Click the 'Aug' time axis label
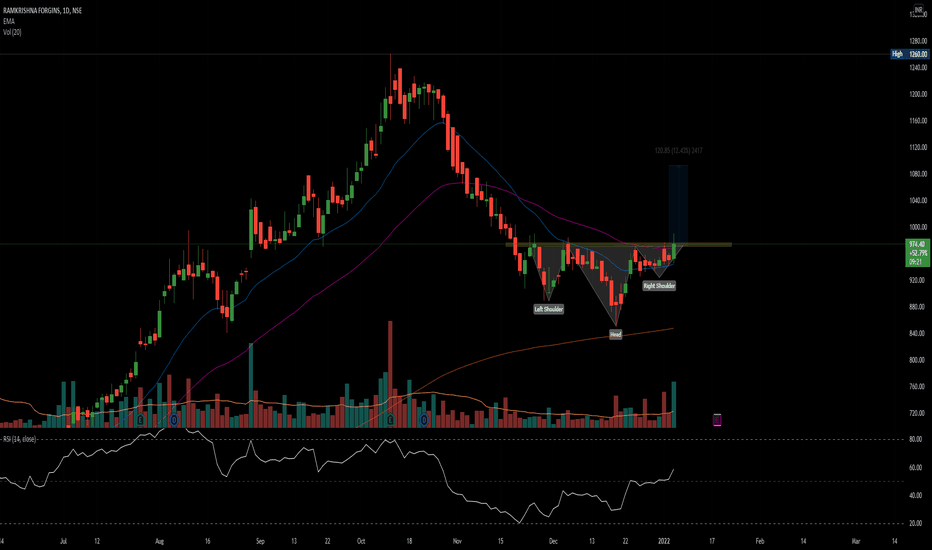 pos(159,542)
